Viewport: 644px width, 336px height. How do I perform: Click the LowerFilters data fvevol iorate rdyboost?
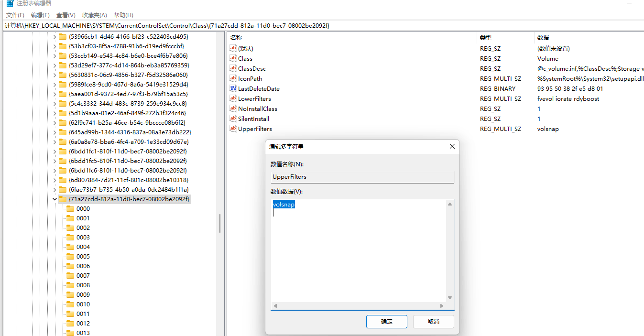tap(568, 99)
